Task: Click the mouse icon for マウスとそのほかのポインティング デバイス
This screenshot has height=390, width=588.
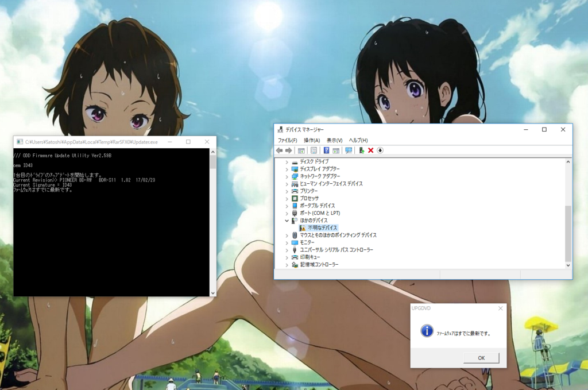Action: tap(295, 235)
